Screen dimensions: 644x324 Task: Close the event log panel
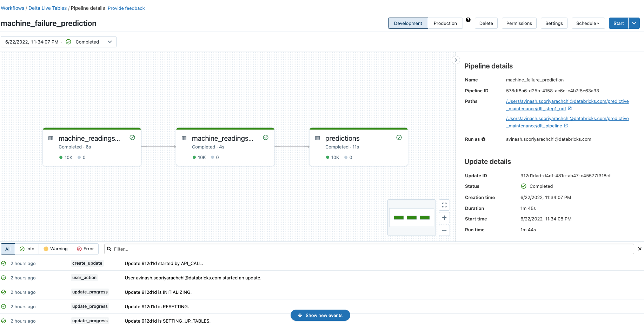point(639,249)
